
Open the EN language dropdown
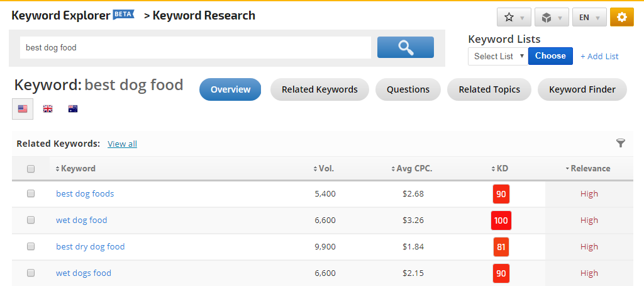[589, 18]
